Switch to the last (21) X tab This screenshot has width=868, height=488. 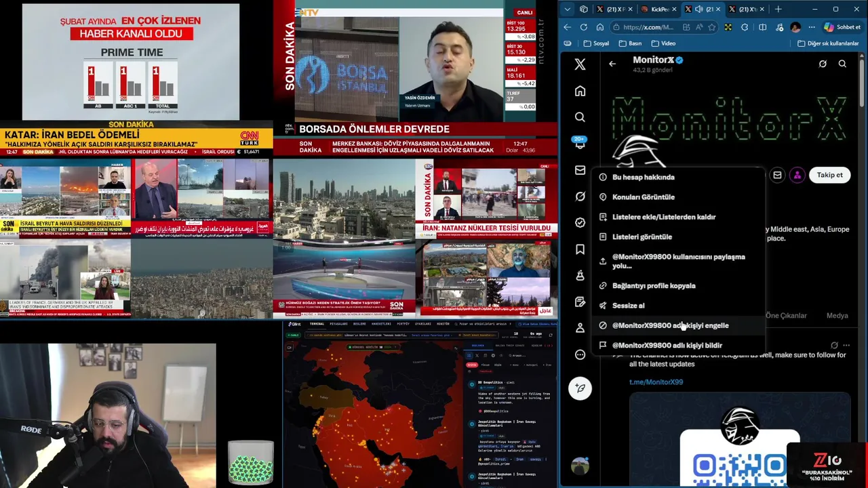(x=746, y=9)
